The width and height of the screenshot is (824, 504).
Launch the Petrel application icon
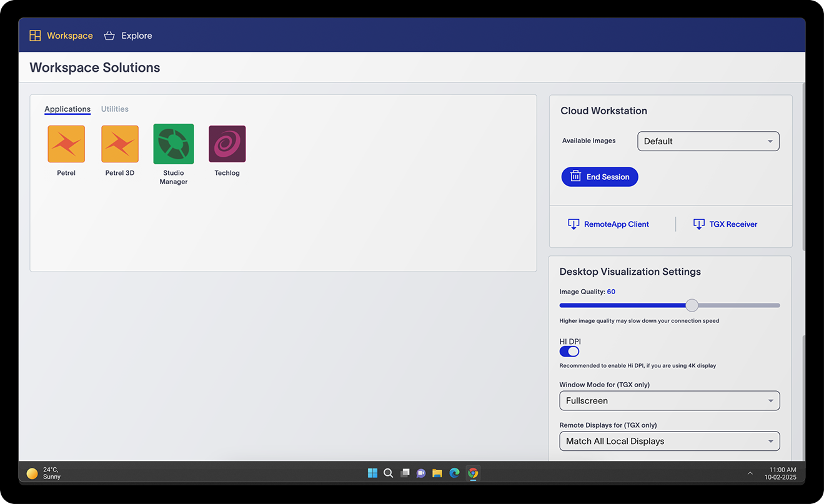(x=66, y=144)
